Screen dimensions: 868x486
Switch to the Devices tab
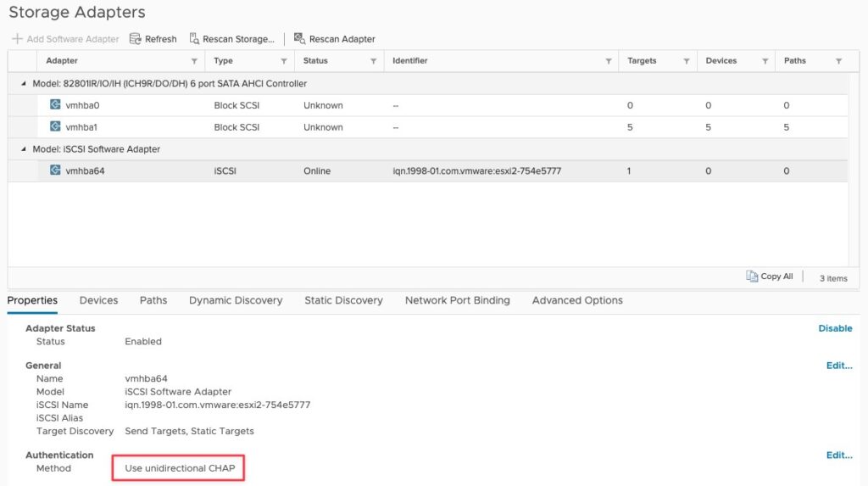pyautogui.click(x=98, y=300)
